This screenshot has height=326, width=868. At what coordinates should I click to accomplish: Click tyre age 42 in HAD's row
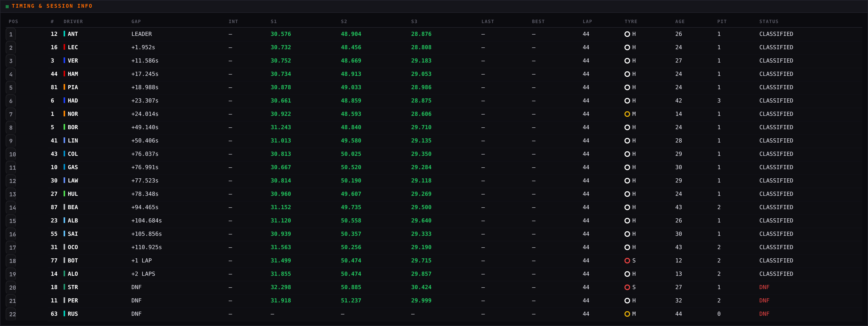[678, 101]
